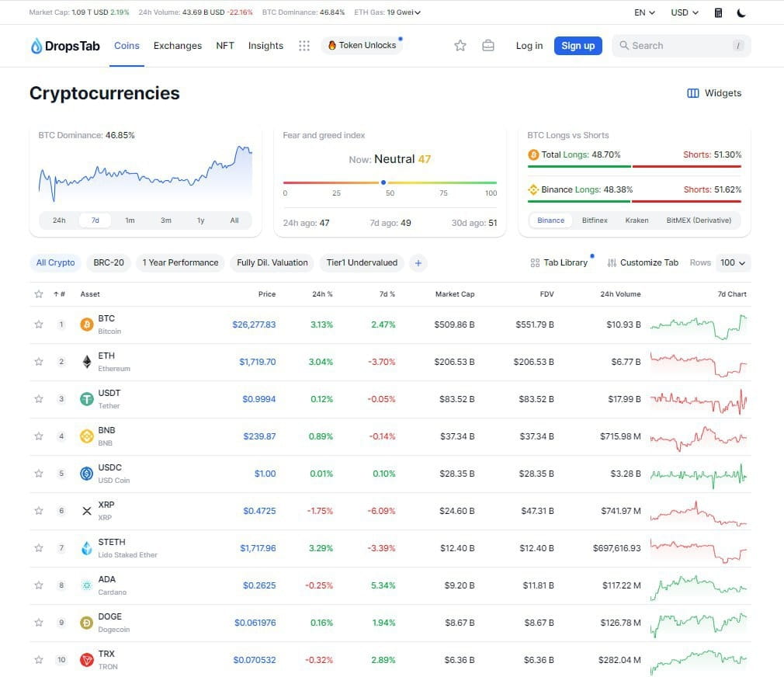Favorite STETH with its star
The image size is (784, 677).
(39, 548)
